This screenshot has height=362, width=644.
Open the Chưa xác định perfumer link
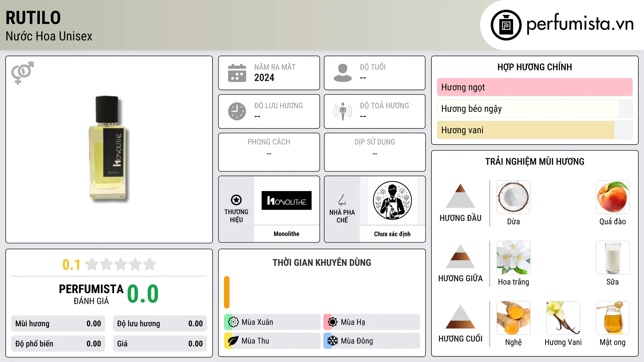(x=392, y=234)
